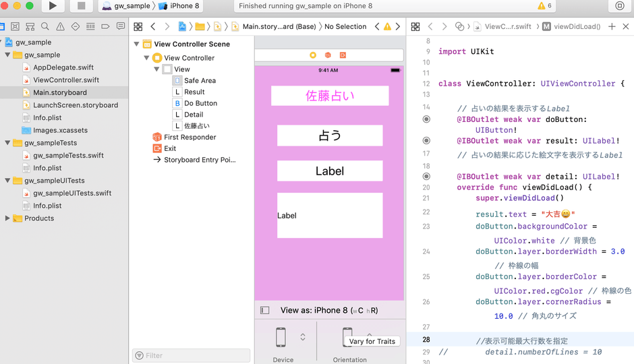Select the 占う button on canvas
This screenshot has width=634, height=364.
click(330, 135)
